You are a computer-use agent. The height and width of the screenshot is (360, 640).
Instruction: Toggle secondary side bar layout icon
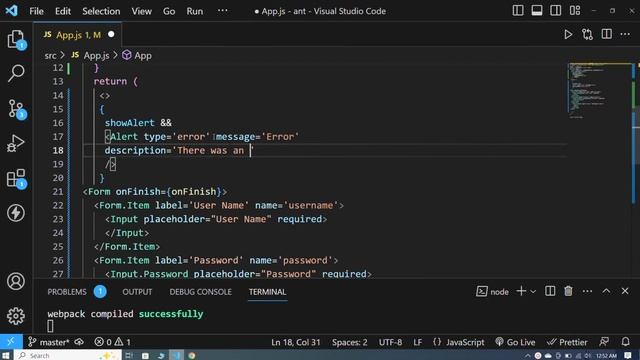click(556, 11)
